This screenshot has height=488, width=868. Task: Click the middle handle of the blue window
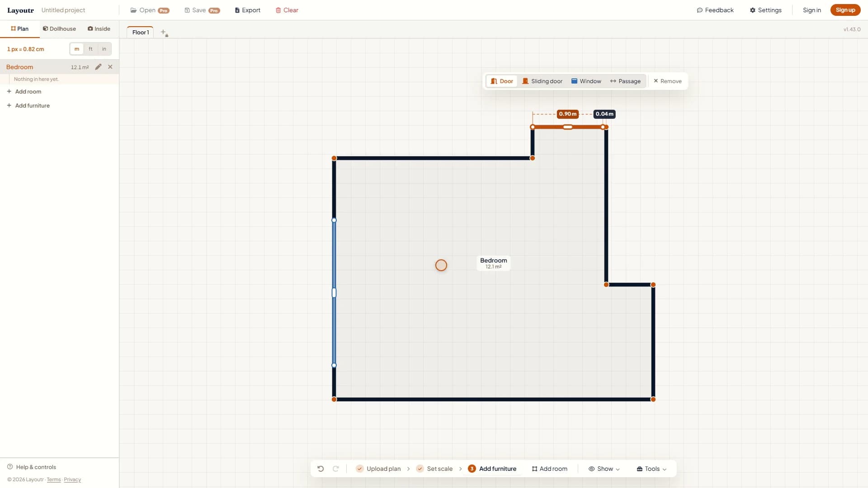tap(334, 293)
